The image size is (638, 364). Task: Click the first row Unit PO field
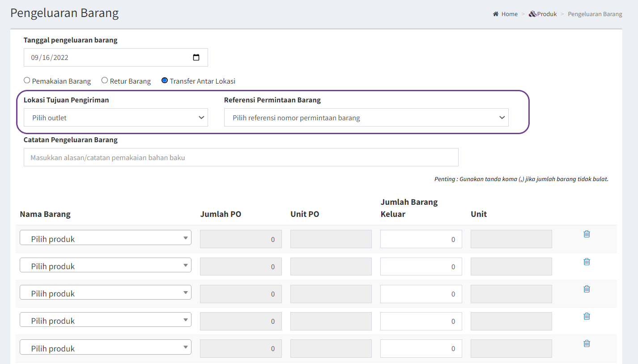(x=331, y=239)
